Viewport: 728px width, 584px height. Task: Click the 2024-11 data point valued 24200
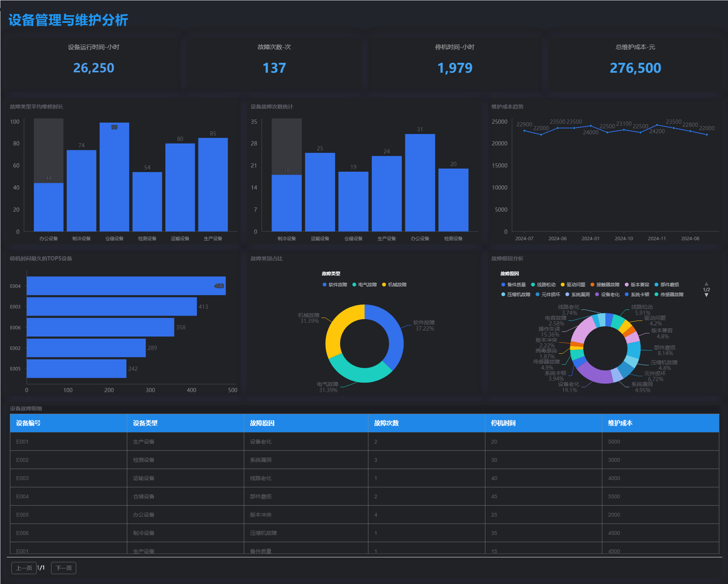click(657, 125)
